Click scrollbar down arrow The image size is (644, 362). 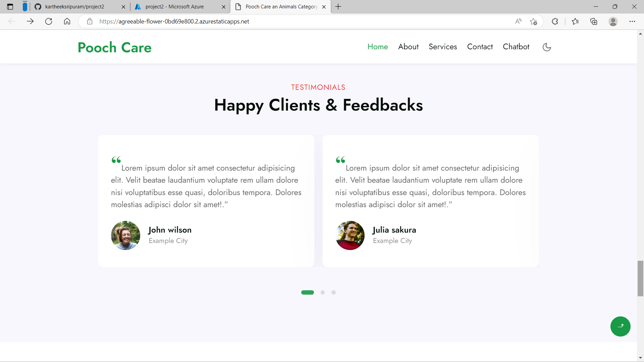coord(640,358)
